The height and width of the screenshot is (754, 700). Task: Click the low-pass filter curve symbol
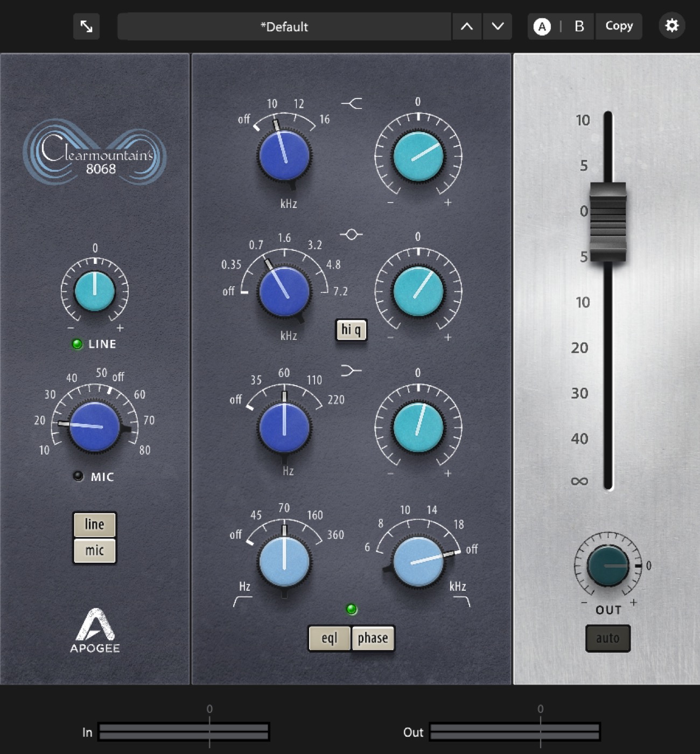click(461, 601)
